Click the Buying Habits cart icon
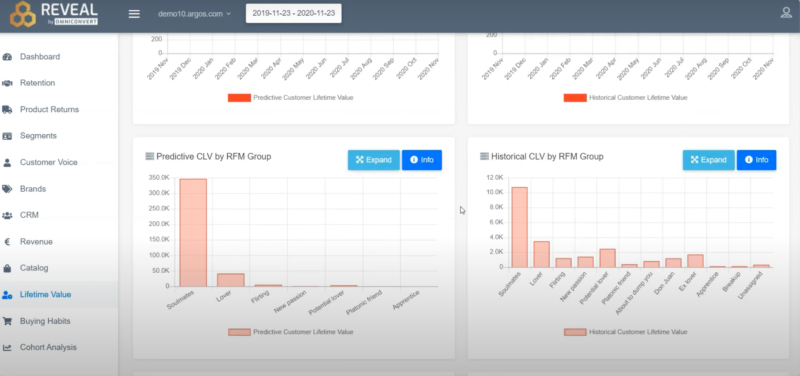The height and width of the screenshot is (376, 800). (x=7, y=321)
